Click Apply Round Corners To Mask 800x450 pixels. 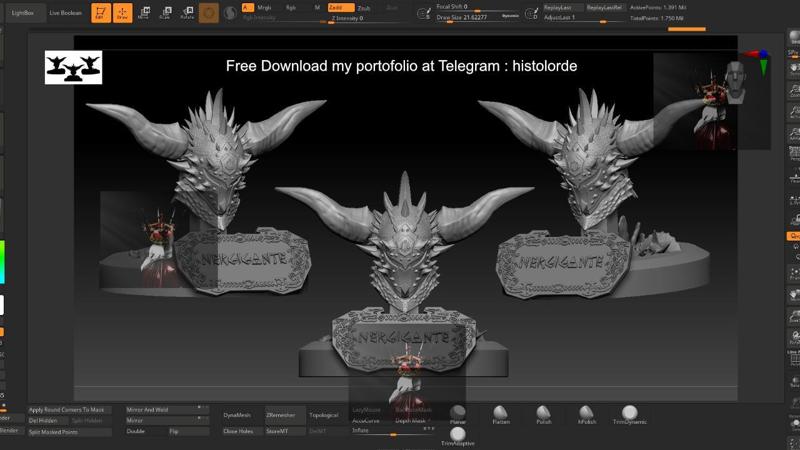69,410
